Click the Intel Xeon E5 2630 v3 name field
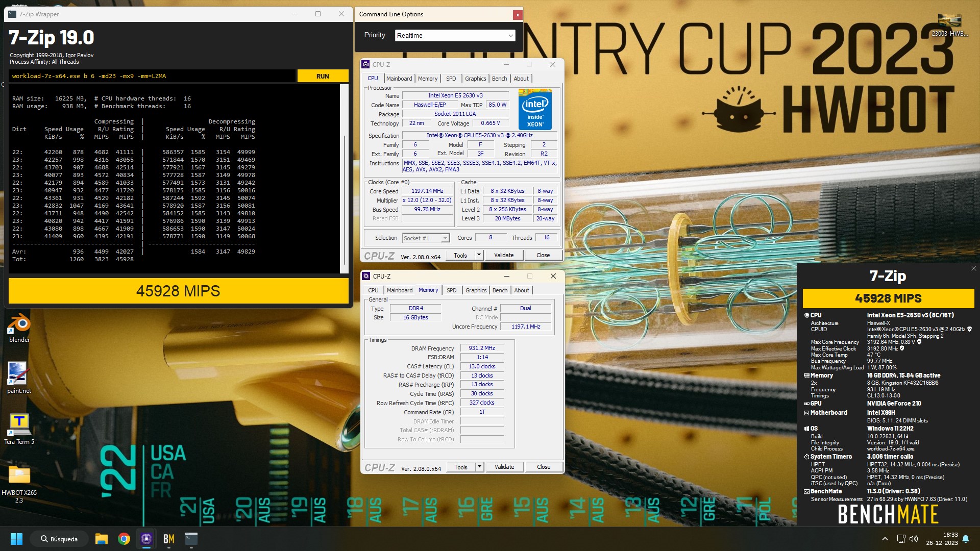Viewport: 980px width, 551px height. coord(455,95)
